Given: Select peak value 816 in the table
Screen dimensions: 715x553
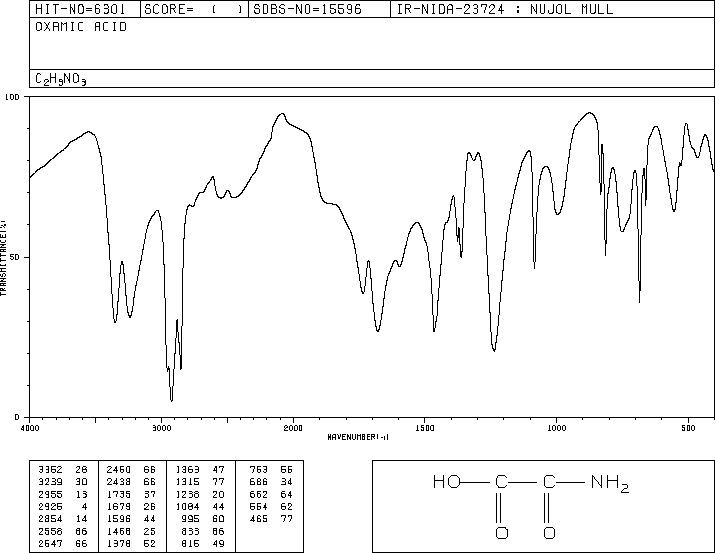Looking at the screenshot, I should pyautogui.click(x=190, y=543).
